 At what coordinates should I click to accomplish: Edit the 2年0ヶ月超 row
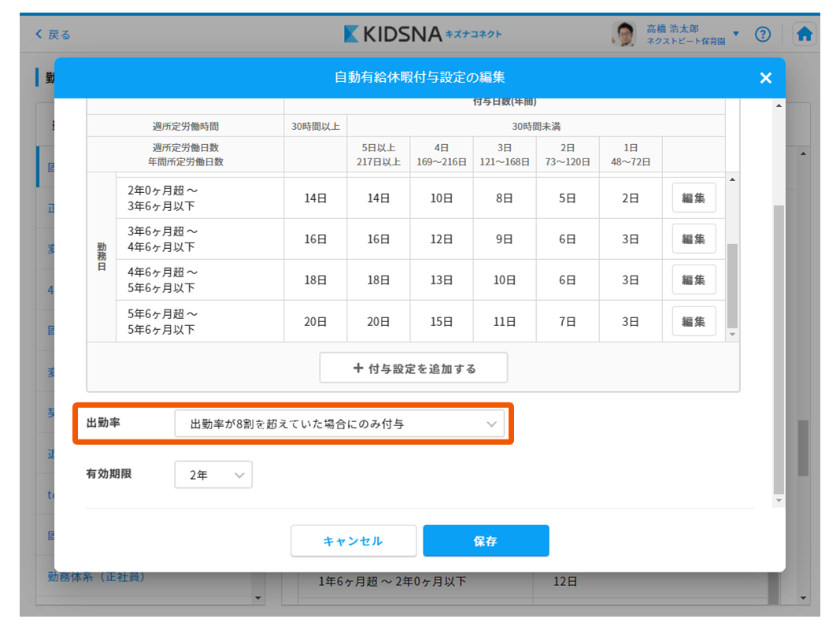click(694, 198)
